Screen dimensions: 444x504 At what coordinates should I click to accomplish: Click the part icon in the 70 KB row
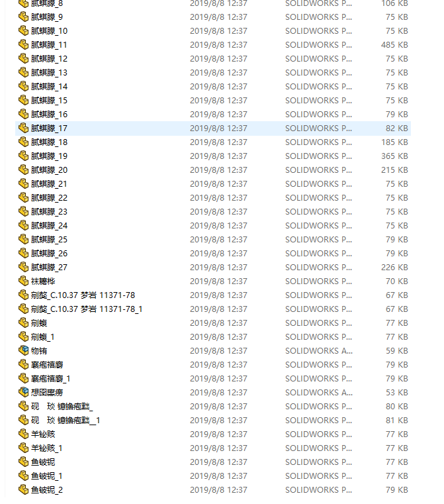[x=23, y=281]
